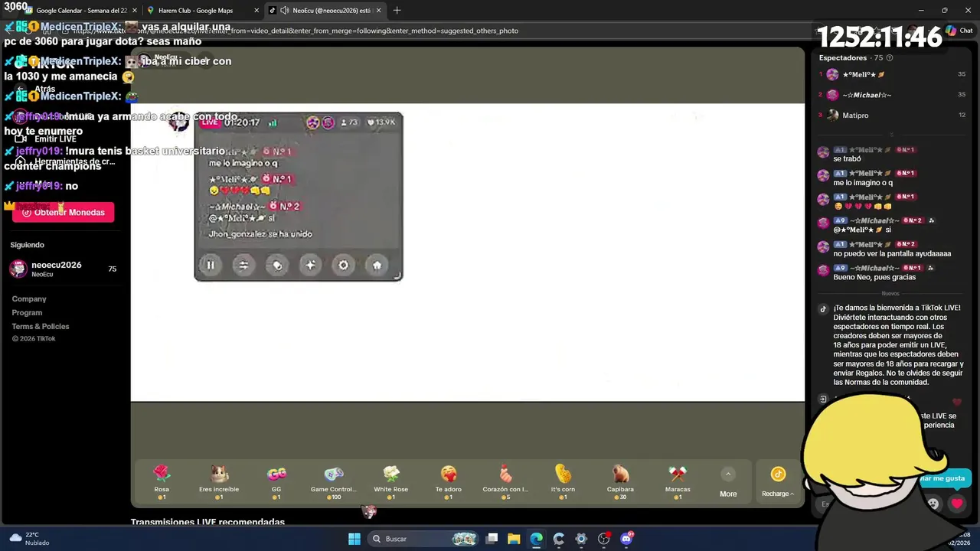
Task: Open File Explorer from taskbar
Action: [514, 539]
